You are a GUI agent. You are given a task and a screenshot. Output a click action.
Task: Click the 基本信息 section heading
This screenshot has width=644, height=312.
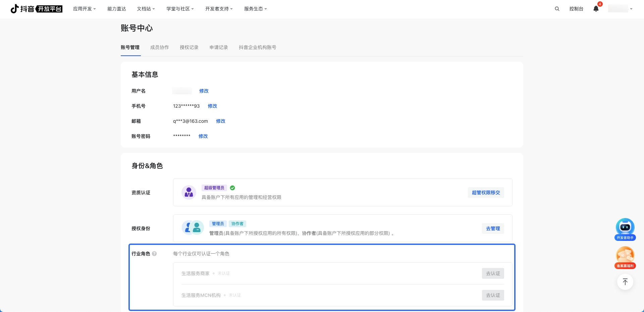145,74
